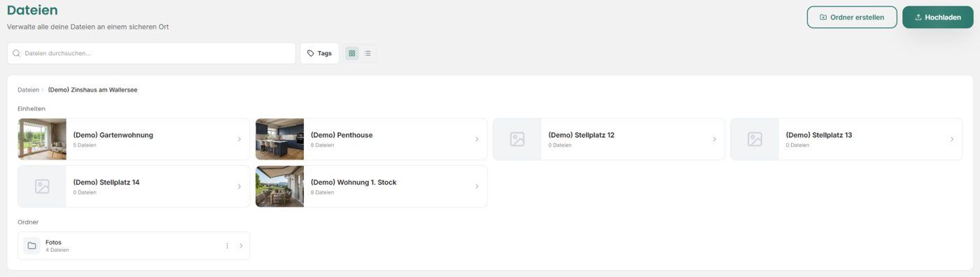Select the (Demo) Gartenwohnung title
980x277 pixels.
click(x=113, y=135)
